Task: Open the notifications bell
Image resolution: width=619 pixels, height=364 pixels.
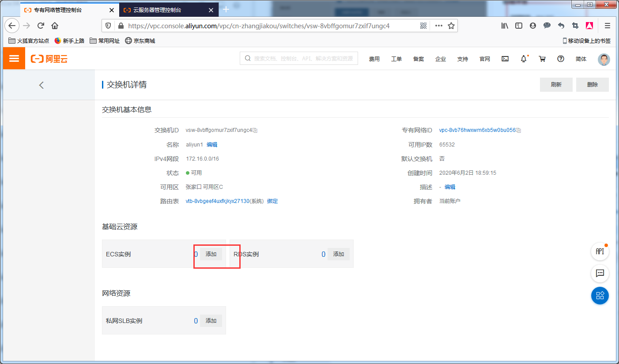Action: tap(524, 58)
